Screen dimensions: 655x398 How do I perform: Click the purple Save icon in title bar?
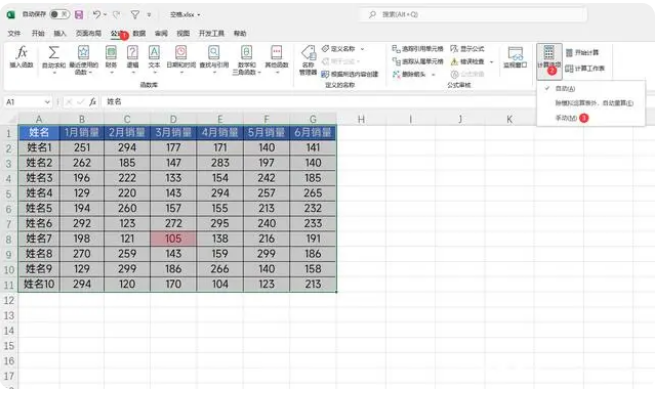79,15
